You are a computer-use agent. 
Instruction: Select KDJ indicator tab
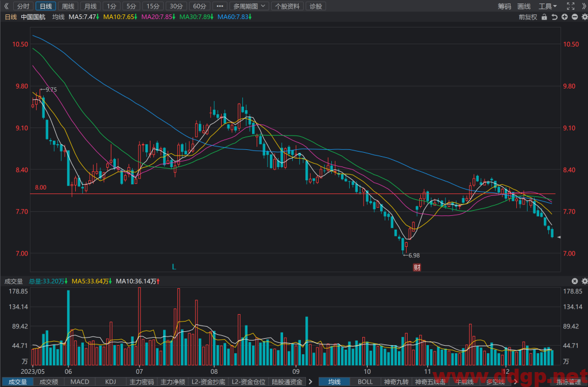pos(111,382)
